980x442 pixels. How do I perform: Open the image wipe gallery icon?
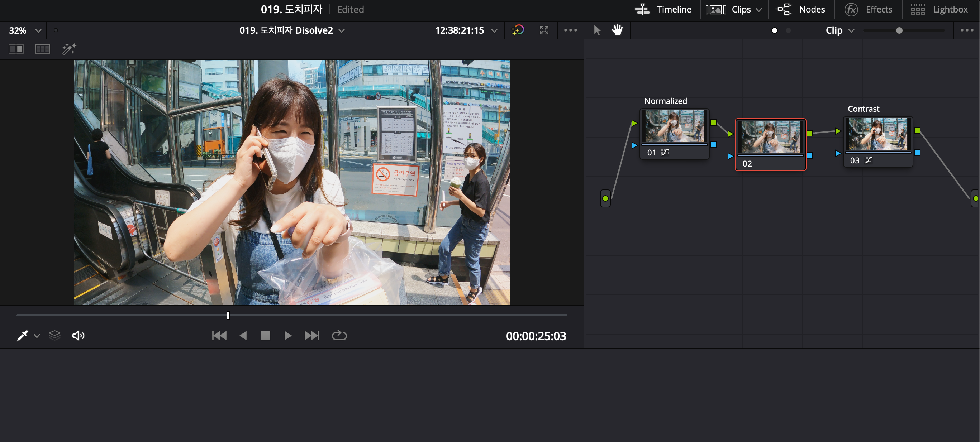pos(16,49)
